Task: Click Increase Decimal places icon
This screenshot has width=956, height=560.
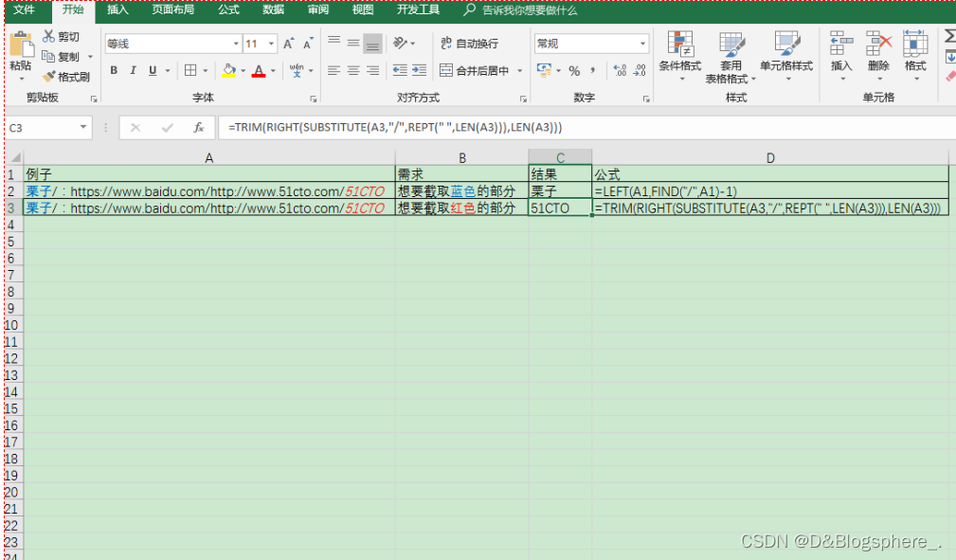Action: [x=619, y=69]
